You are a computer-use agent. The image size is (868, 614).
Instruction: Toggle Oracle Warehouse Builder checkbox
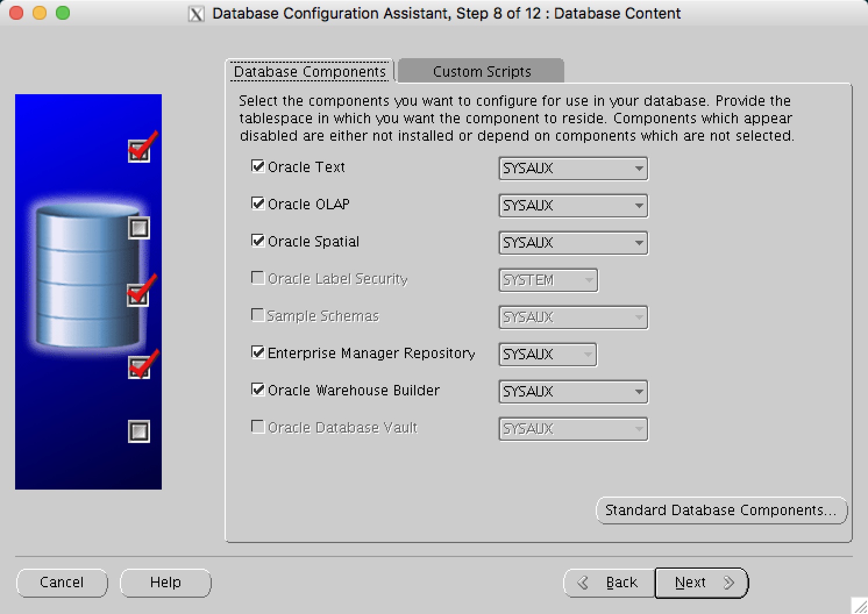tap(258, 390)
